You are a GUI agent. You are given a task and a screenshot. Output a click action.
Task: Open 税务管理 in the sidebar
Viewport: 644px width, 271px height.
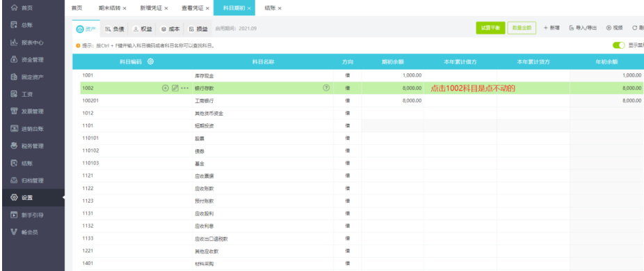(x=33, y=146)
